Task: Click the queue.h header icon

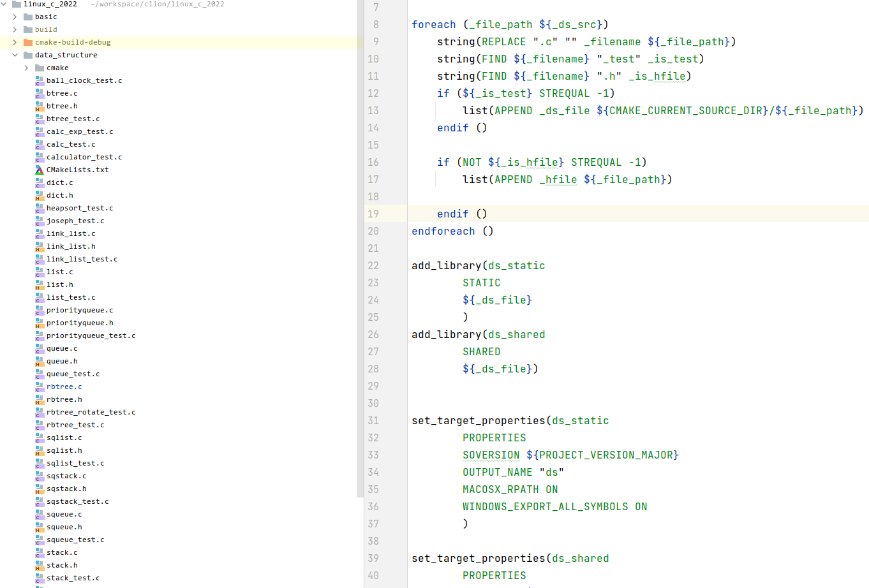Action: (39, 361)
